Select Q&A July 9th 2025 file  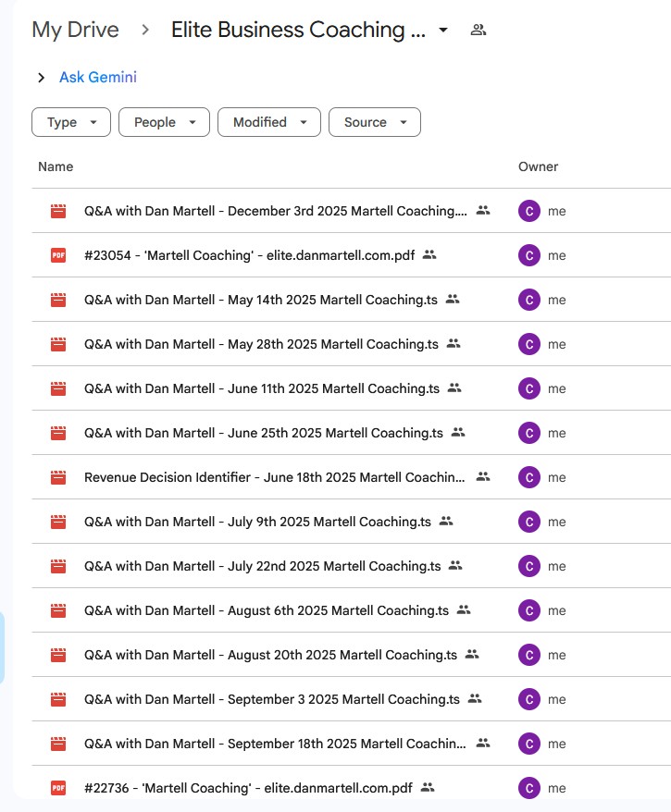pos(257,522)
